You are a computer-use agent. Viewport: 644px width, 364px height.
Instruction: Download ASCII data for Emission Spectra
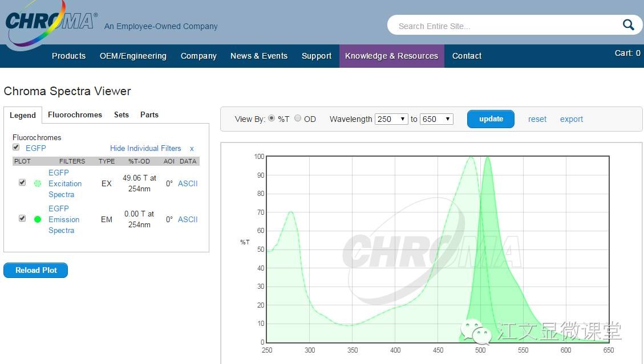pyautogui.click(x=188, y=219)
